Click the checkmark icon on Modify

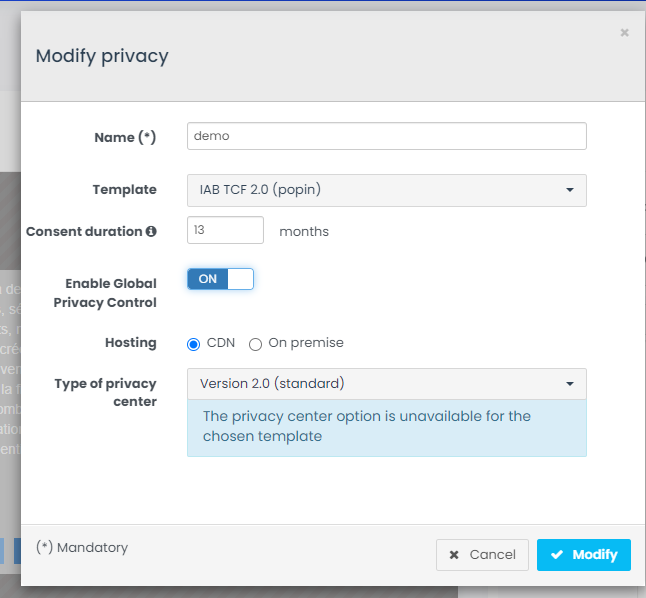[556, 555]
